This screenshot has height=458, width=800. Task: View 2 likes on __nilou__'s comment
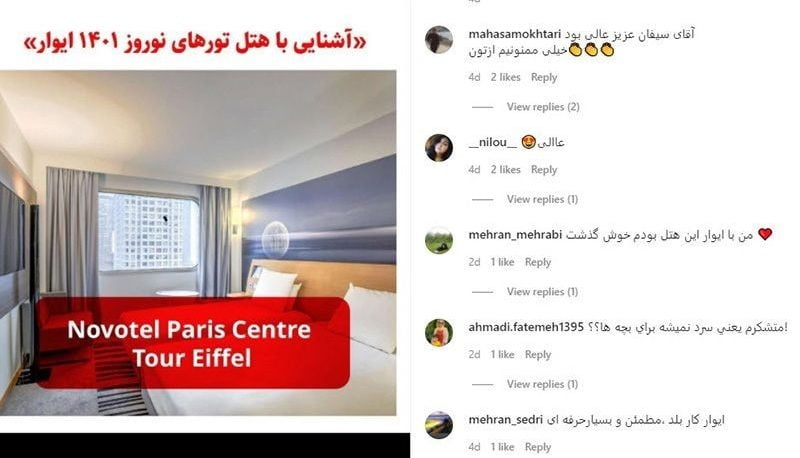[x=505, y=169]
